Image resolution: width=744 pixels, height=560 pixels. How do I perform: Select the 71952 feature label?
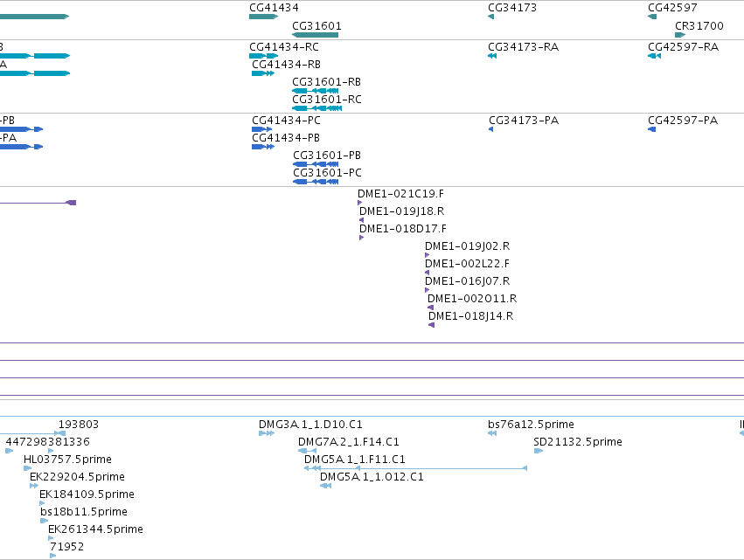point(67,547)
